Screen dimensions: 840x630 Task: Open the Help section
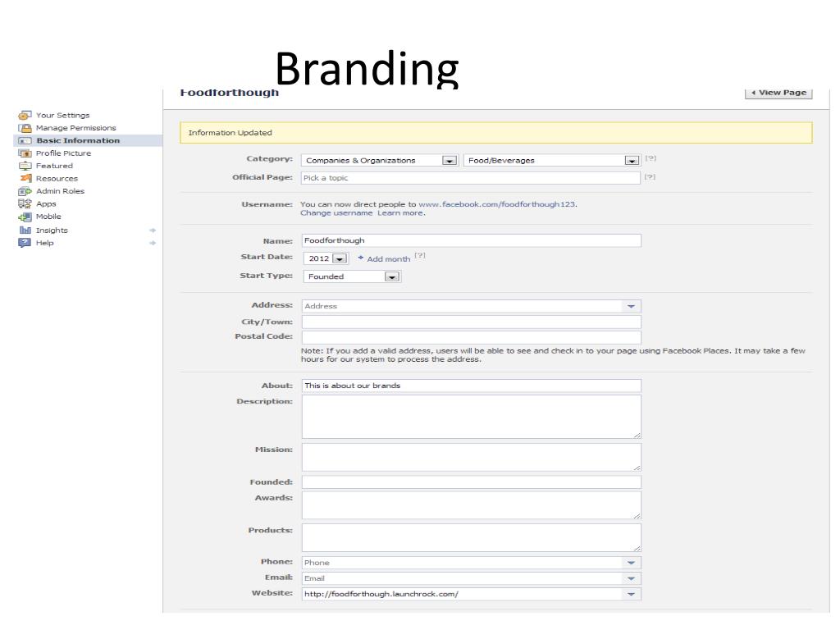click(44, 243)
